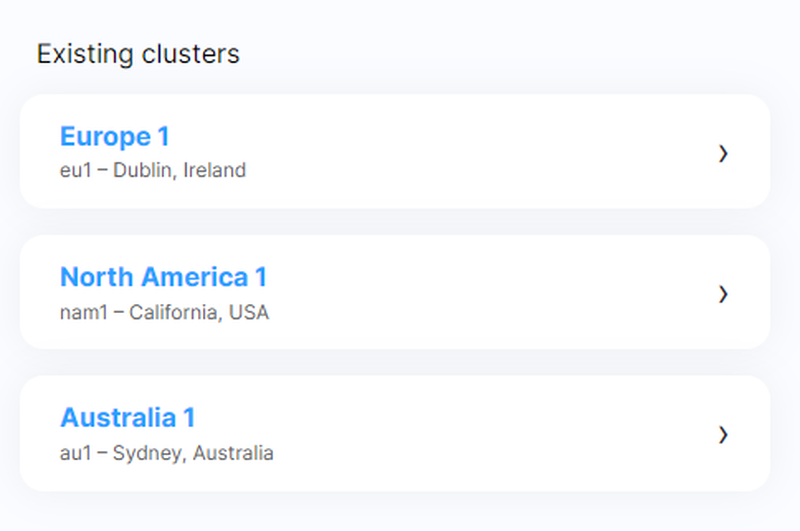This screenshot has width=800, height=531.
Task: Click the word Australia in the blue title
Action: (x=112, y=417)
